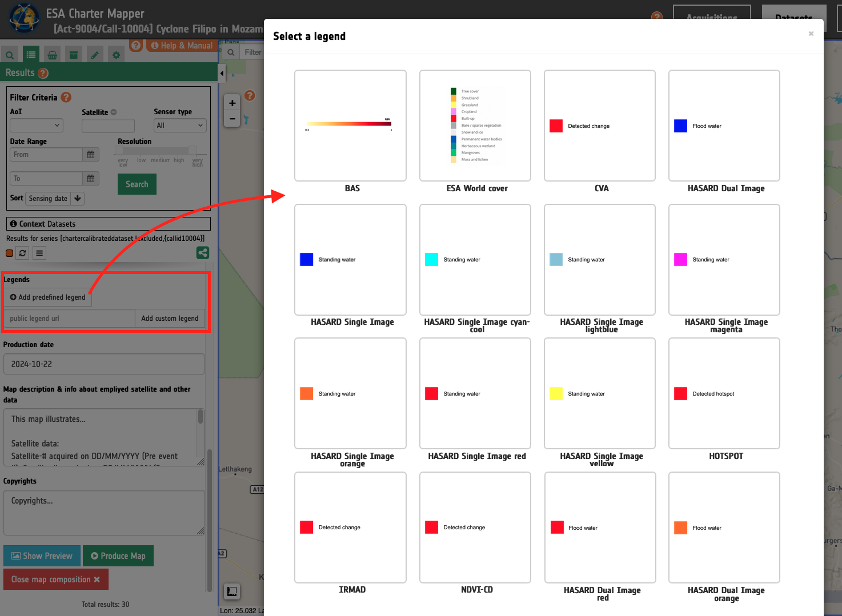The image size is (842, 616).
Task: Select the BAS legend thumbnail
Action: [350, 126]
